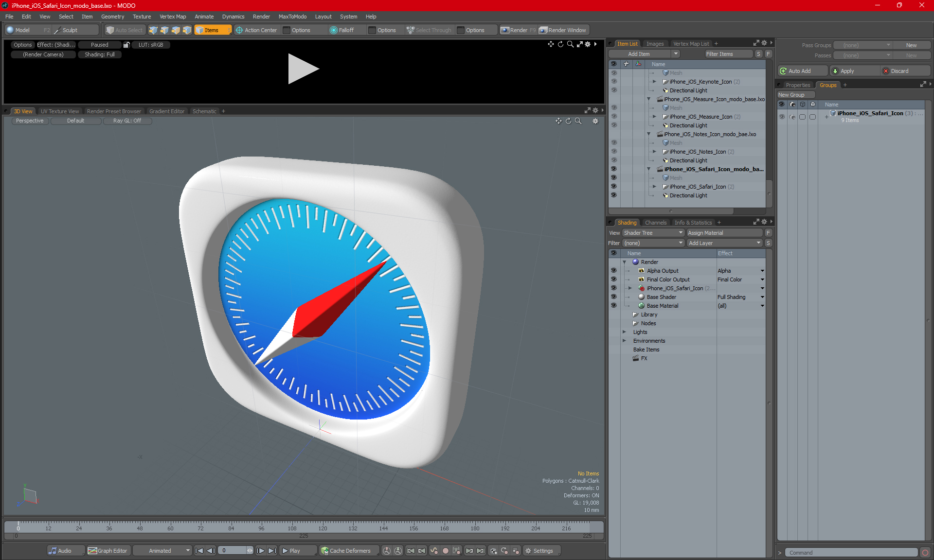The height and width of the screenshot is (560, 934).
Task: Expand Lights in Shader Tree
Action: point(625,332)
